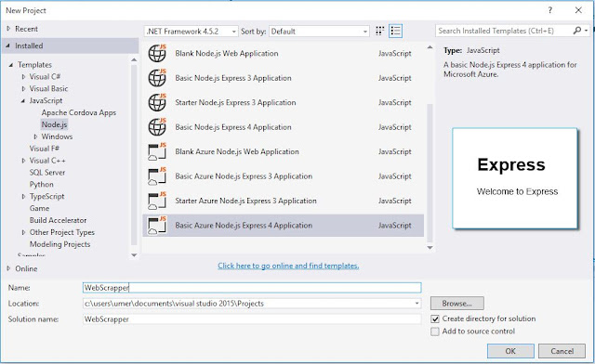This screenshot has height=364, width=595.
Task: Click the Name field containing WebScrapper
Action: [252, 288]
